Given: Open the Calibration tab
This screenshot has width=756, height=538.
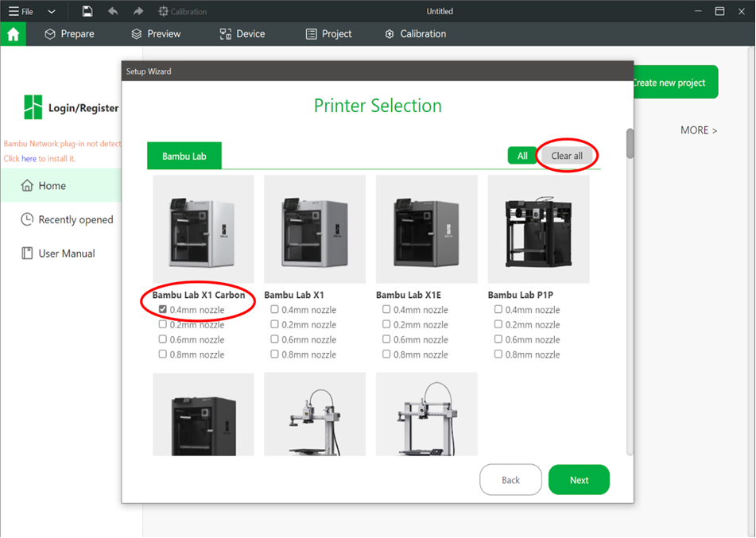Looking at the screenshot, I should point(415,34).
